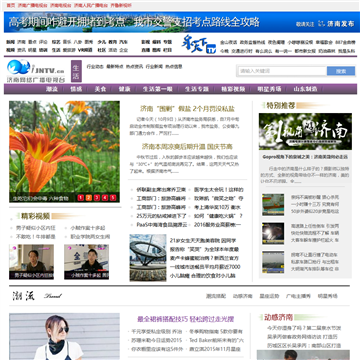The width and height of the screenshot is (360, 360).
Task: Click news item 医学生大会玩！这样的
Action: pyautogui.click(x=219, y=190)
